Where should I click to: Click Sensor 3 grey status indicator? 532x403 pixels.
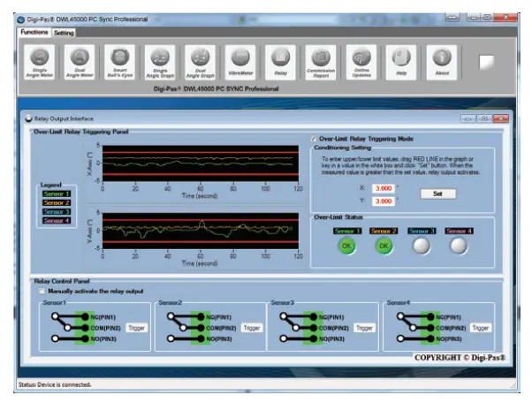pos(421,246)
